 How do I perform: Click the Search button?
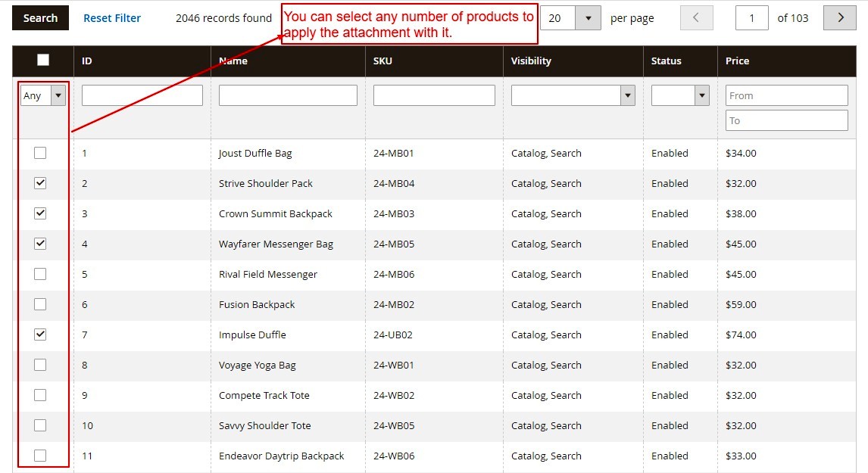point(39,17)
